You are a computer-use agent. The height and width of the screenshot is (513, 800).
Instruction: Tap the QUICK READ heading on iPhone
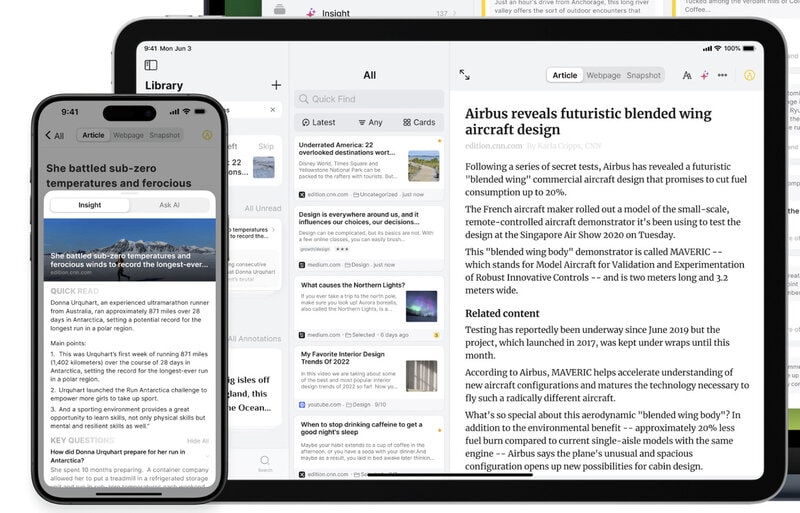pos(74,291)
